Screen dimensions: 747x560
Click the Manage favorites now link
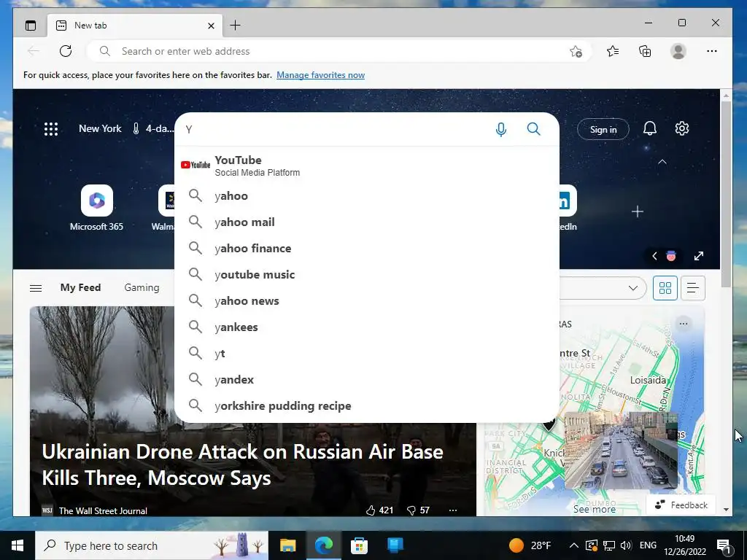[321, 75]
